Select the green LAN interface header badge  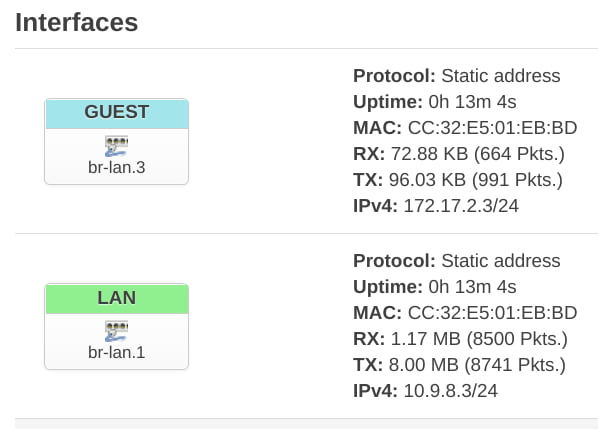click(x=117, y=299)
